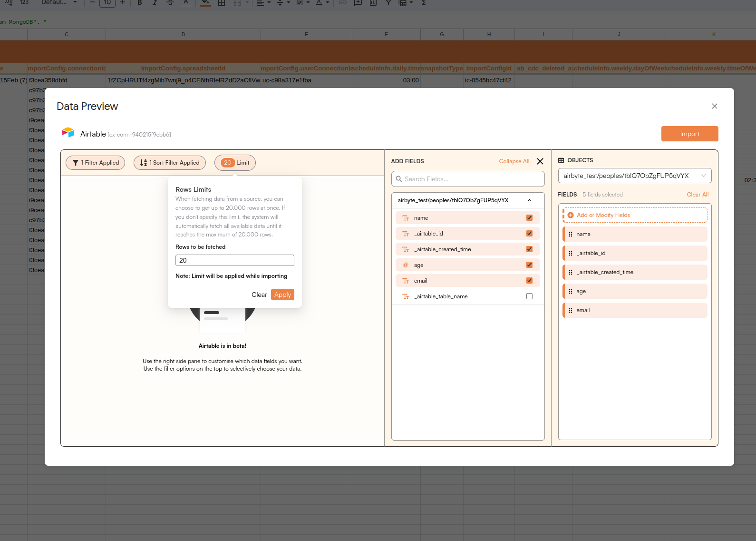
Task: Focus the Search Fields box
Action: 468,179
